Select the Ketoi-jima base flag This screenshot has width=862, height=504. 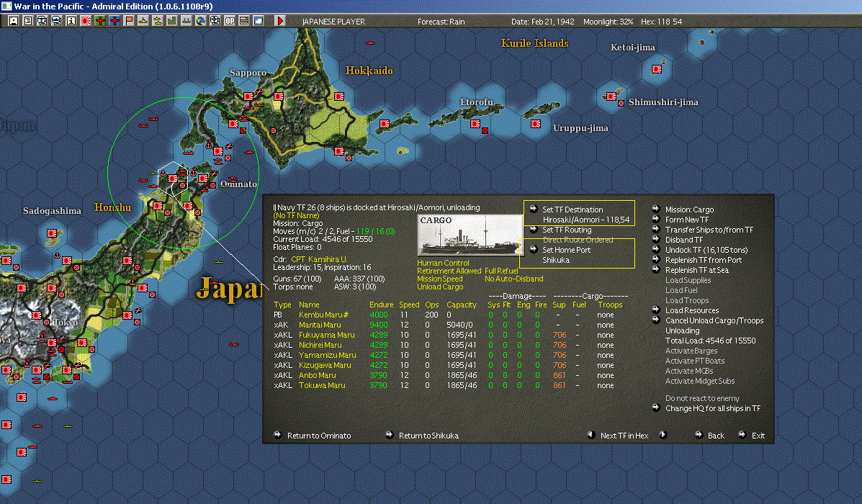656,68
